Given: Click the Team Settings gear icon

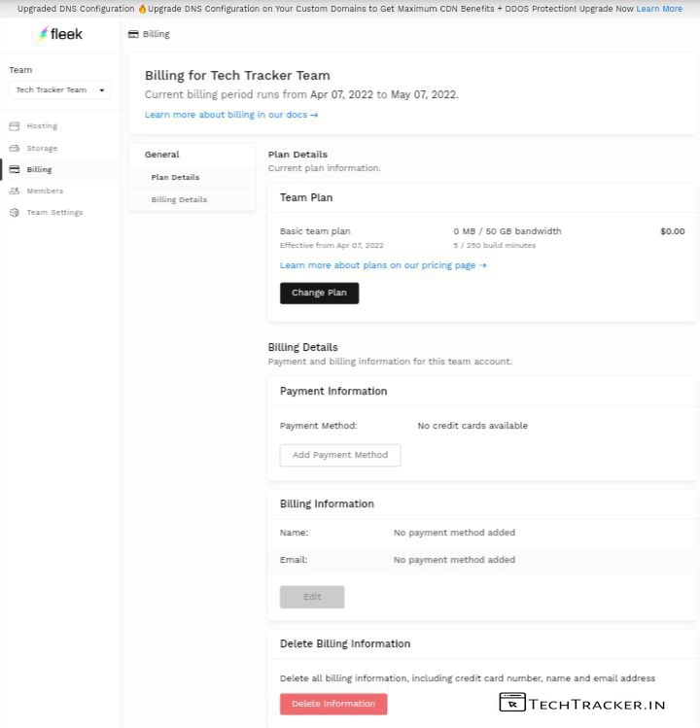Looking at the screenshot, I should pos(15,213).
